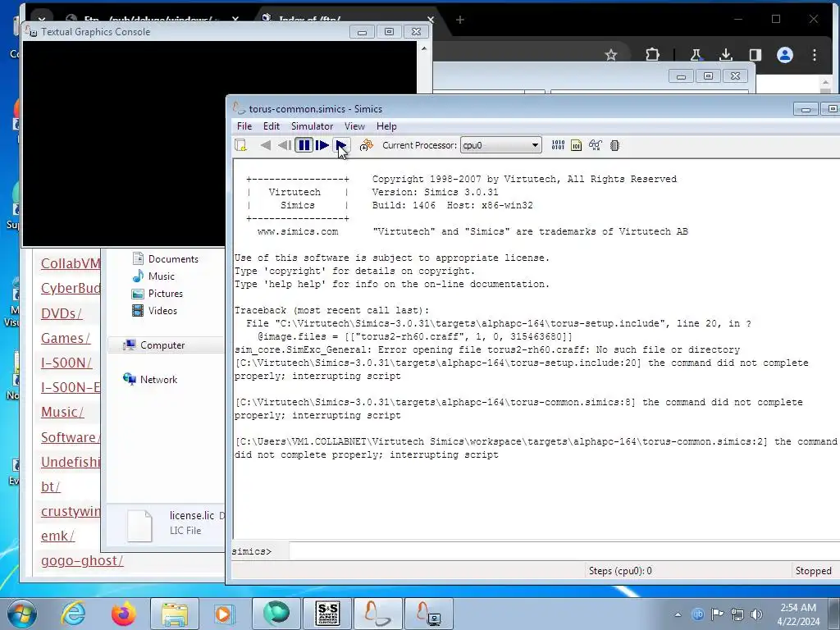Open Windows Media Player from taskbar
Screen dimensions: 840x630
tap(224, 614)
